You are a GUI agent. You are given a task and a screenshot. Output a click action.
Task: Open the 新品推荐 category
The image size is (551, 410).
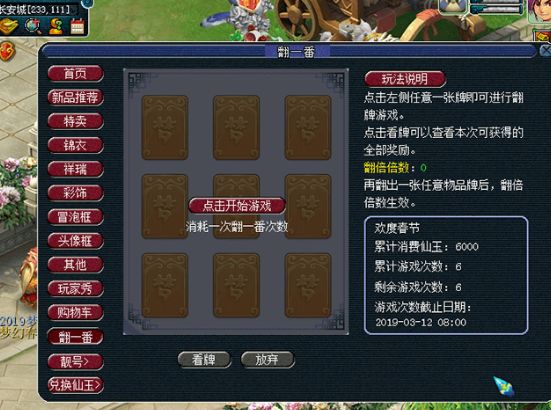[76, 97]
